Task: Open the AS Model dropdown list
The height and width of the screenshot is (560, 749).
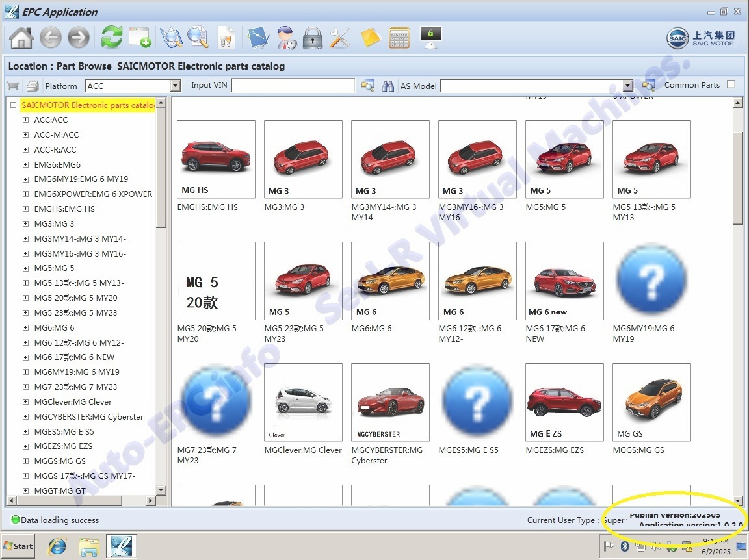Action: (627, 86)
